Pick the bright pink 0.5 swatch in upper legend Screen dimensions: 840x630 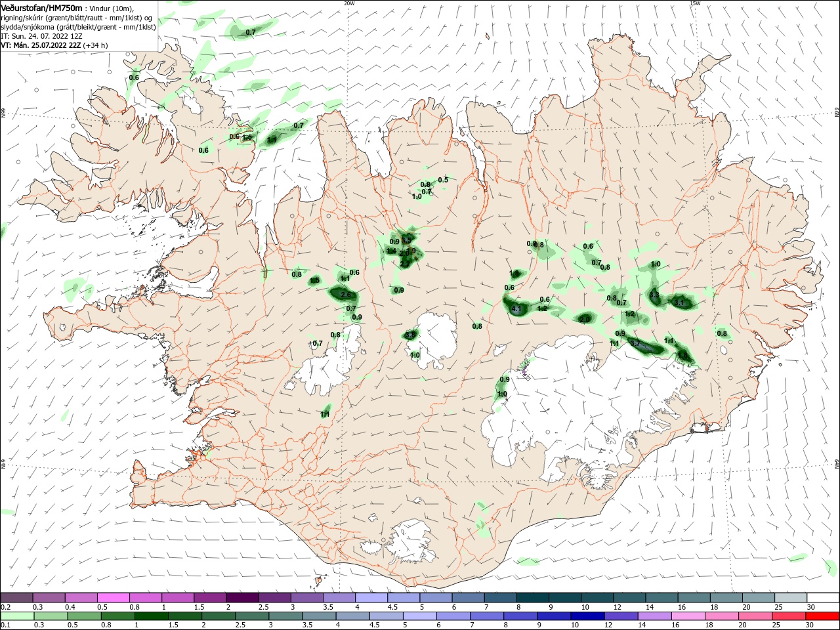coord(113,598)
